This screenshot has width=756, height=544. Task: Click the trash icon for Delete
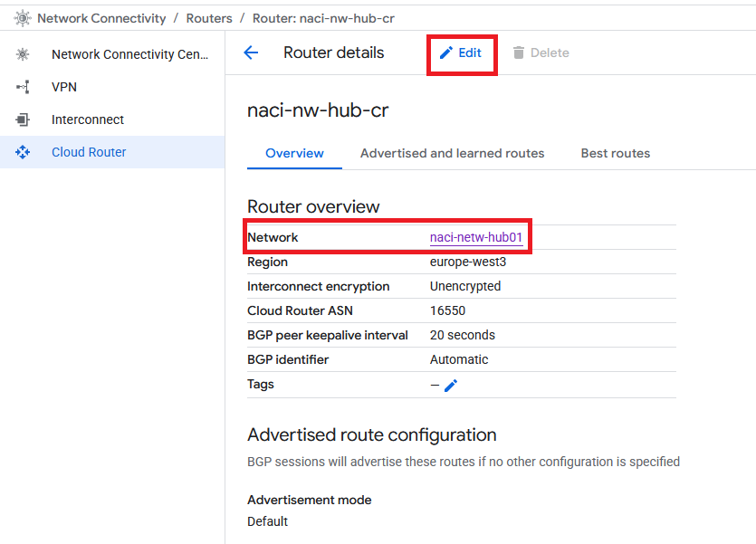(519, 53)
